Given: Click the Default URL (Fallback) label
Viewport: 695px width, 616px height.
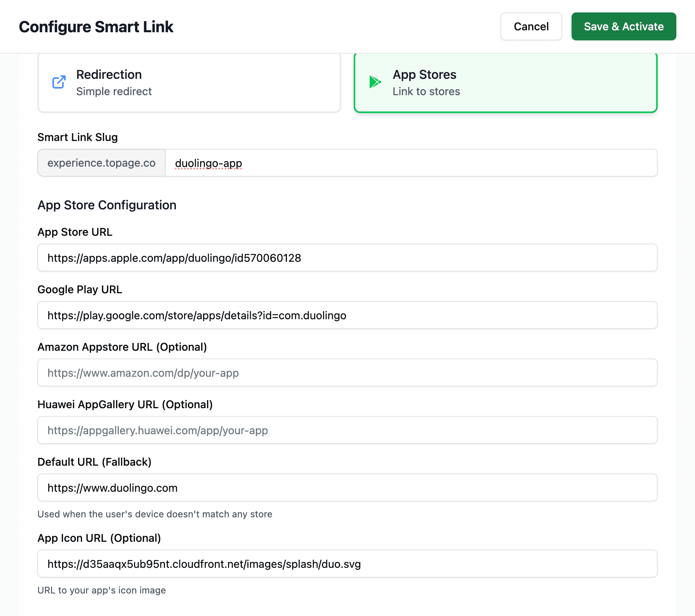Looking at the screenshot, I should click(94, 462).
